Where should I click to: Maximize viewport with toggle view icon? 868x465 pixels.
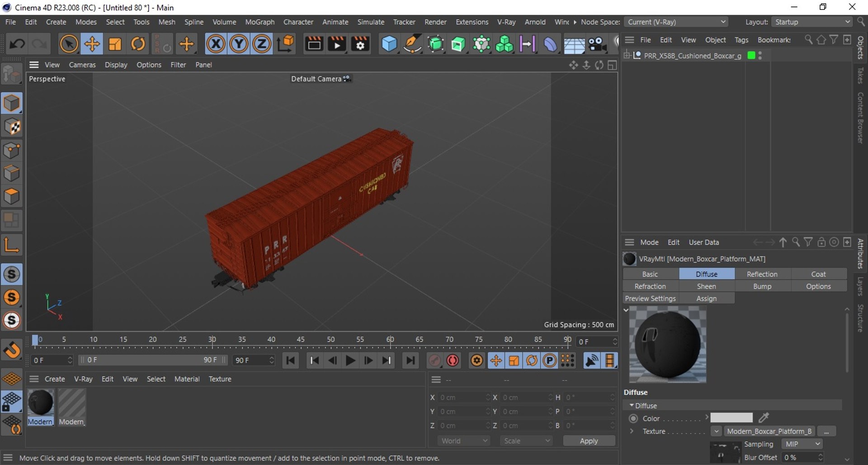(x=612, y=65)
